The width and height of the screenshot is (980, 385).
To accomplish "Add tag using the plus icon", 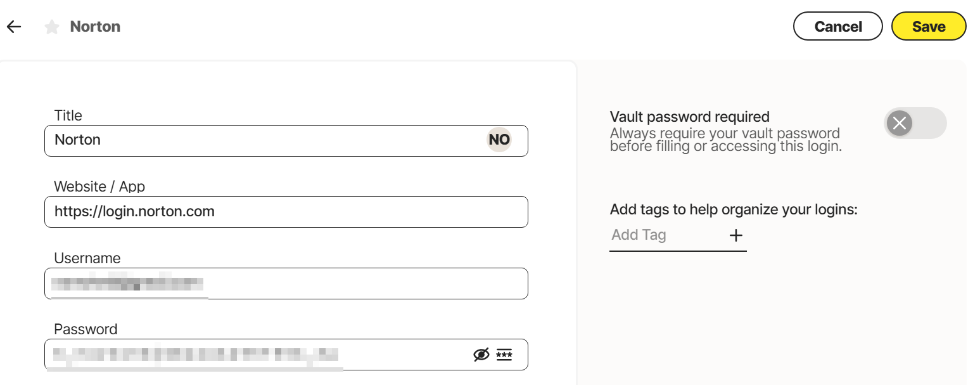I will click(x=735, y=235).
